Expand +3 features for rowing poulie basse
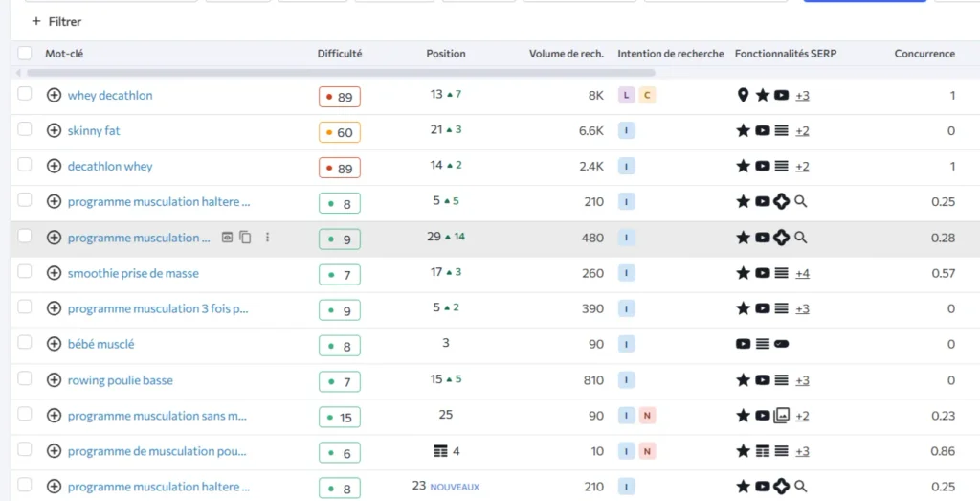The image size is (980, 501). coord(803,380)
